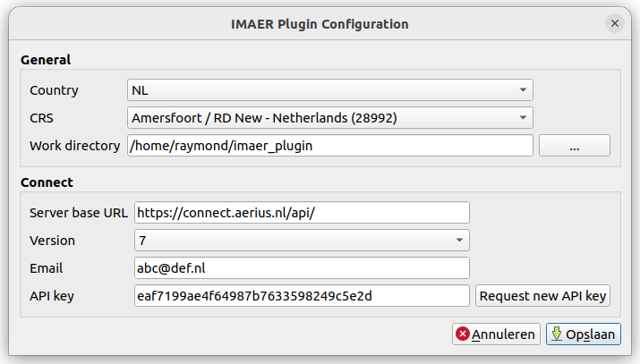Image resolution: width=640 pixels, height=364 pixels.
Task: Open the Version dropdown showing 7
Action: (x=302, y=241)
